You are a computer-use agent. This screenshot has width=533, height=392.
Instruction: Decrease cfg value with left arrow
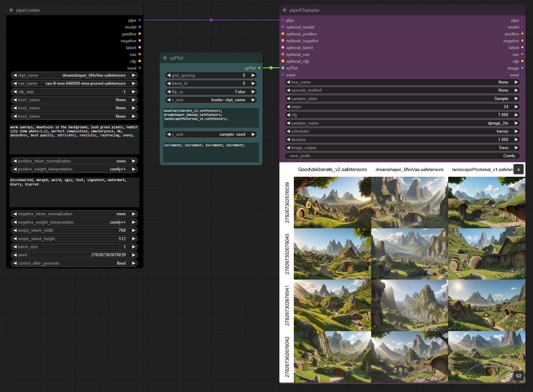(x=288, y=115)
